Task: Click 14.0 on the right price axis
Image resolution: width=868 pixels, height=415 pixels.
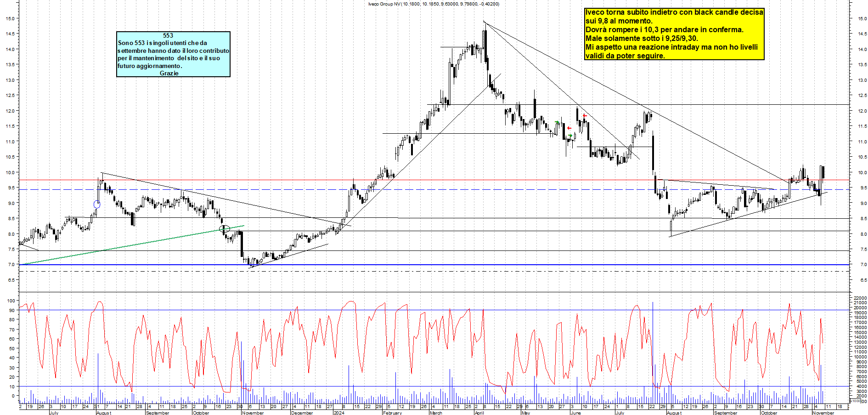Action: click(x=862, y=49)
